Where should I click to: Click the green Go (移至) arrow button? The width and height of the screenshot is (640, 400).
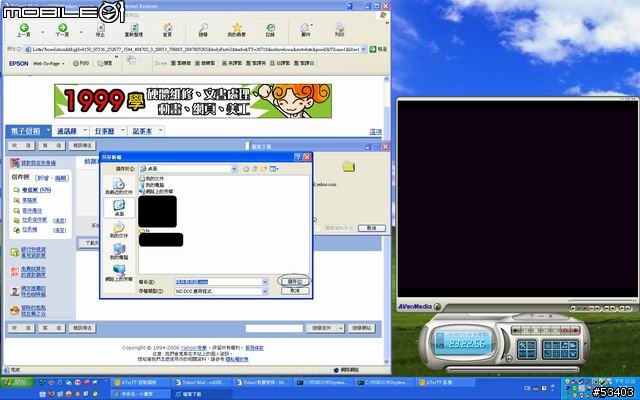point(373,49)
